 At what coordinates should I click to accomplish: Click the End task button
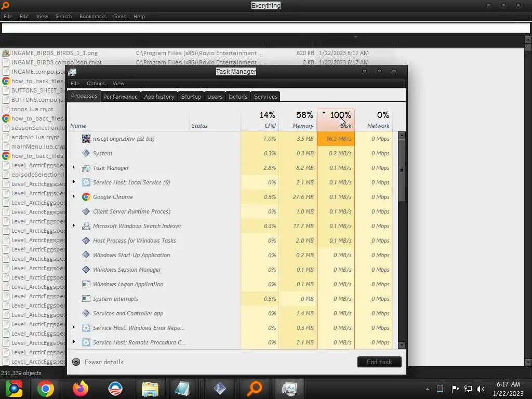(379, 362)
